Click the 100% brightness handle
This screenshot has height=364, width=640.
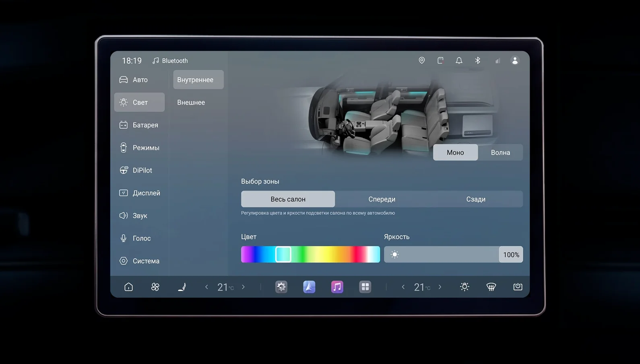[511, 255]
